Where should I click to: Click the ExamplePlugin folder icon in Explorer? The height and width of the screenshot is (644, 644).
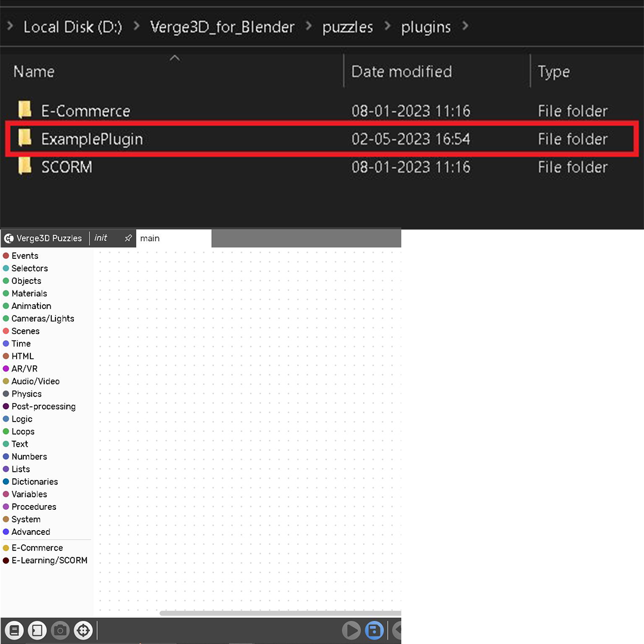25,138
